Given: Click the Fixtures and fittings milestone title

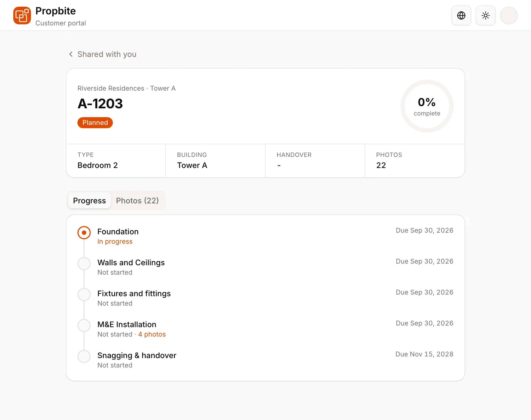Looking at the screenshot, I should tap(134, 293).
